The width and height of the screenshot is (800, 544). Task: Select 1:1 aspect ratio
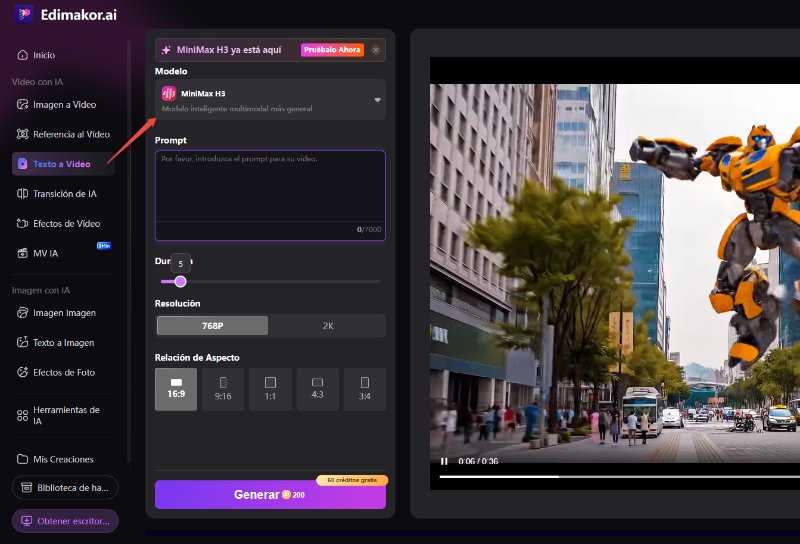(270, 389)
